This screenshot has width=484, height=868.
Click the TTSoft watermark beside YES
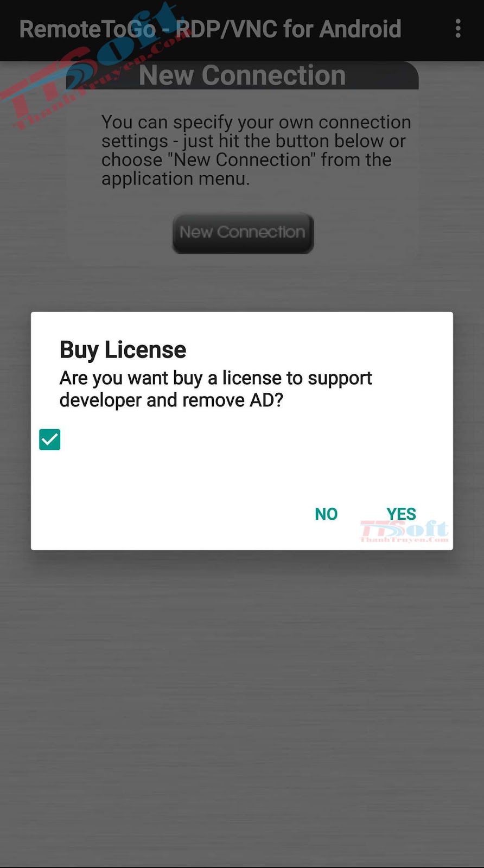coord(404,531)
